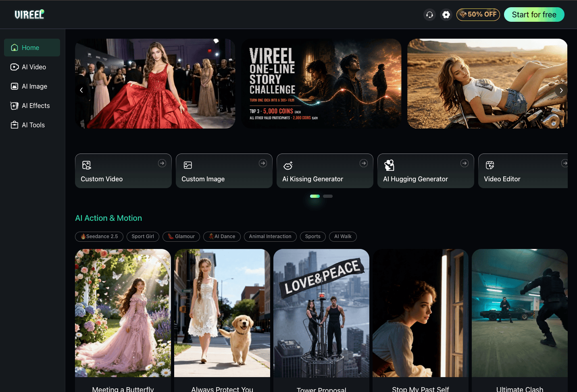Open the Video Editor tool
The image size is (577, 392).
tap(523, 171)
